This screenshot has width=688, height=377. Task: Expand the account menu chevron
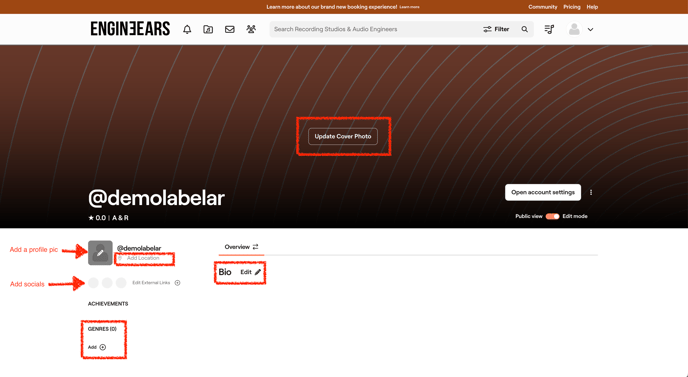pyautogui.click(x=590, y=29)
